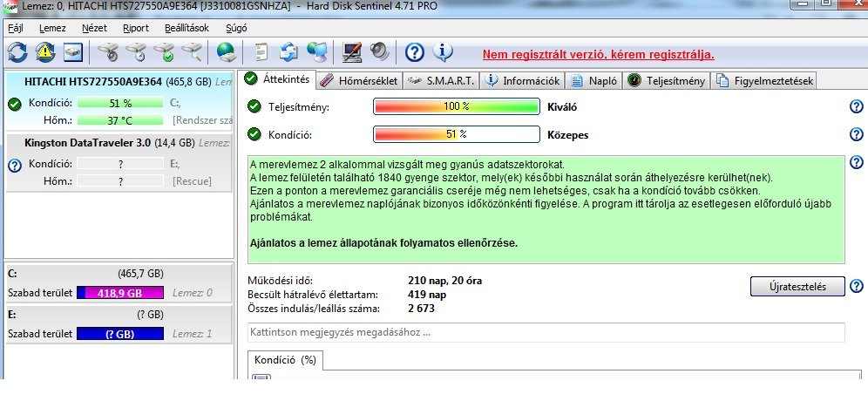The width and height of the screenshot is (868, 401).
Task: Click the 51 % Kondíció gradient bar in overview
Action: (456, 134)
